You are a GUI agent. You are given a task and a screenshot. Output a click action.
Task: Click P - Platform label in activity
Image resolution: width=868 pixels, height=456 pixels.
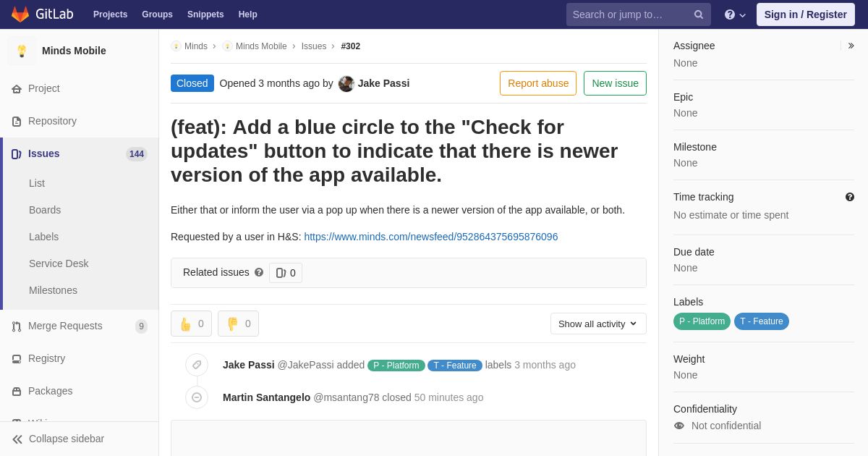click(396, 366)
